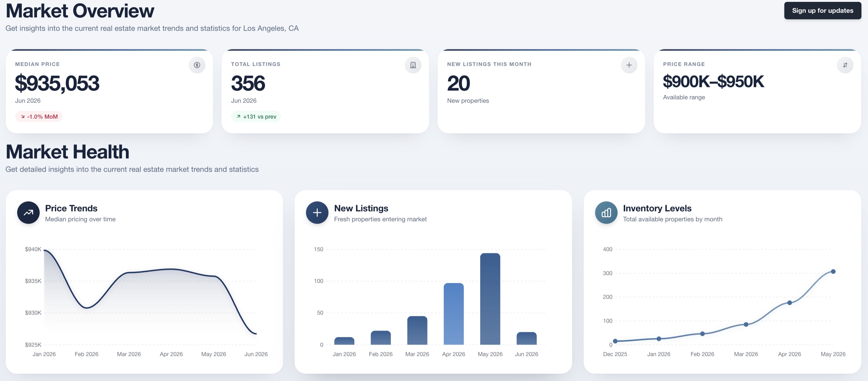868x381 pixels.
Task: Click the Mar 2026 point on Inventory chart
Action: click(x=746, y=324)
